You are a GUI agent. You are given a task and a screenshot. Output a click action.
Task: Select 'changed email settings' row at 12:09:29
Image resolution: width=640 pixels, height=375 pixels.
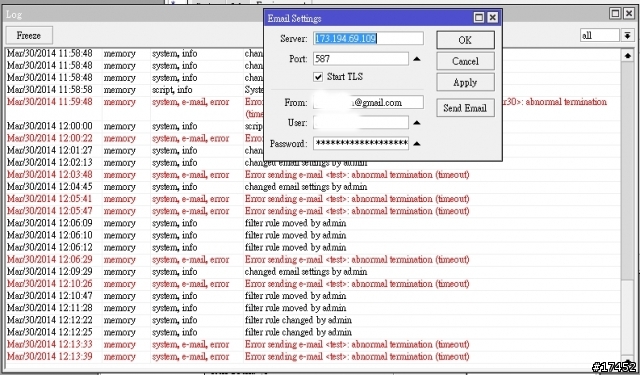[x=313, y=272]
